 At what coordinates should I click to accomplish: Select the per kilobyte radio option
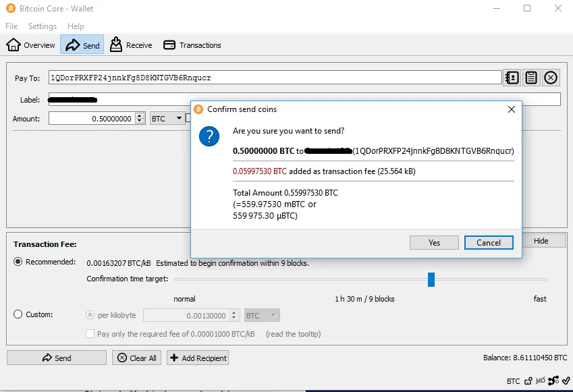90,315
